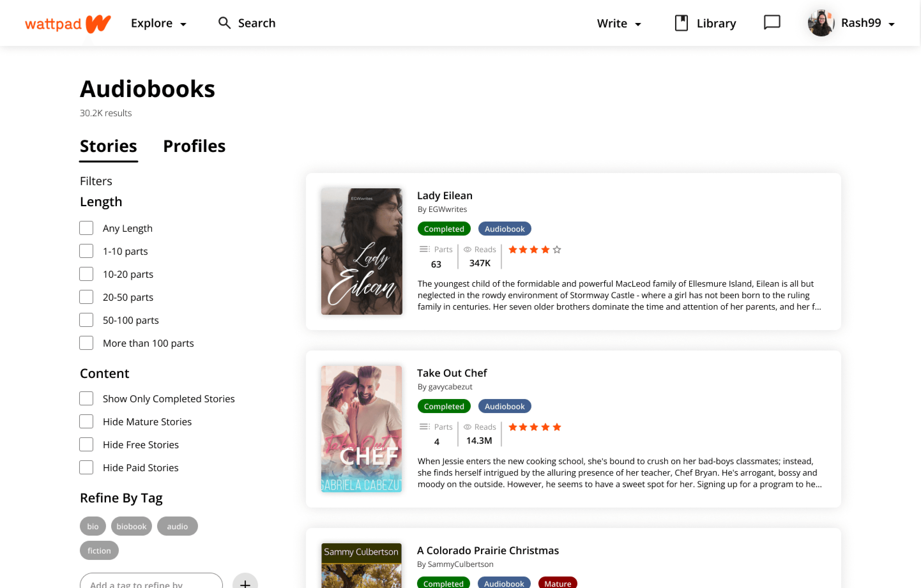Open the Lady Eilean story title
The width and height of the screenshot is (921, 588).
point(445,195)
